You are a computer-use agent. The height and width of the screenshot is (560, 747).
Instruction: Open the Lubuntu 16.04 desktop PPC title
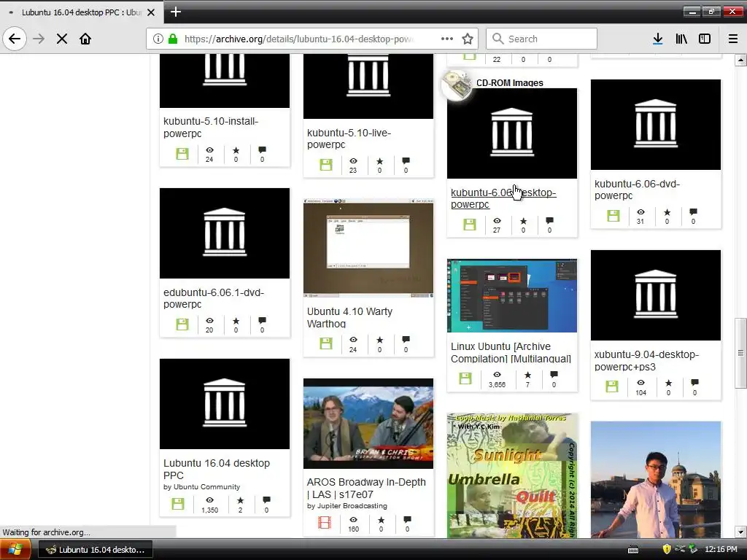(217, 469)
